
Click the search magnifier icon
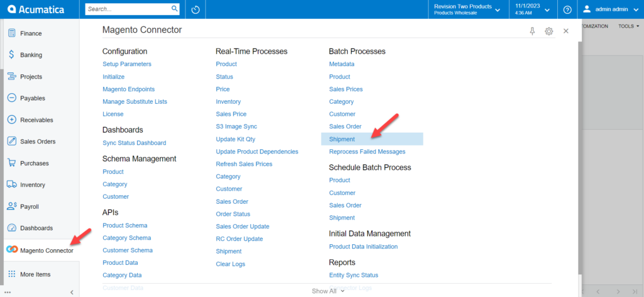(174, 9)
